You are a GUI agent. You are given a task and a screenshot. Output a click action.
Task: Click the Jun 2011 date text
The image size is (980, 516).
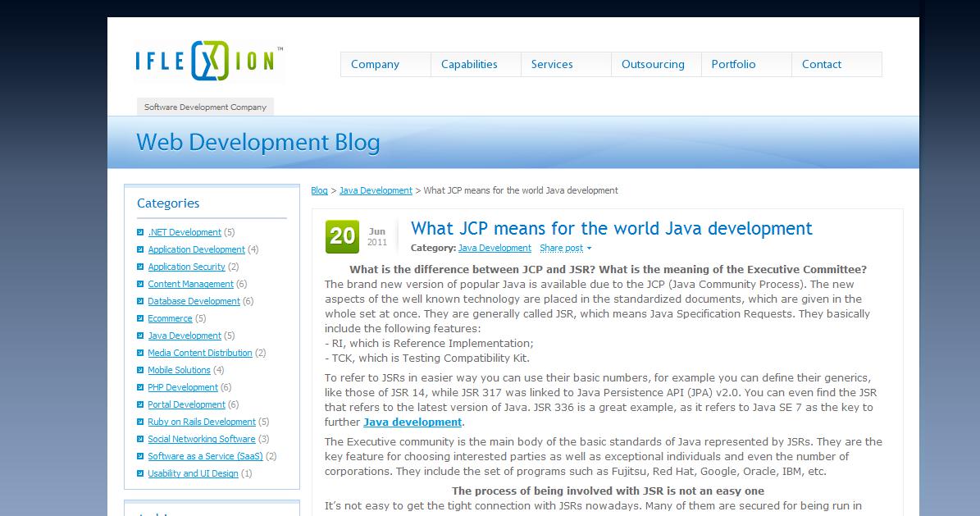pos(377,236)
